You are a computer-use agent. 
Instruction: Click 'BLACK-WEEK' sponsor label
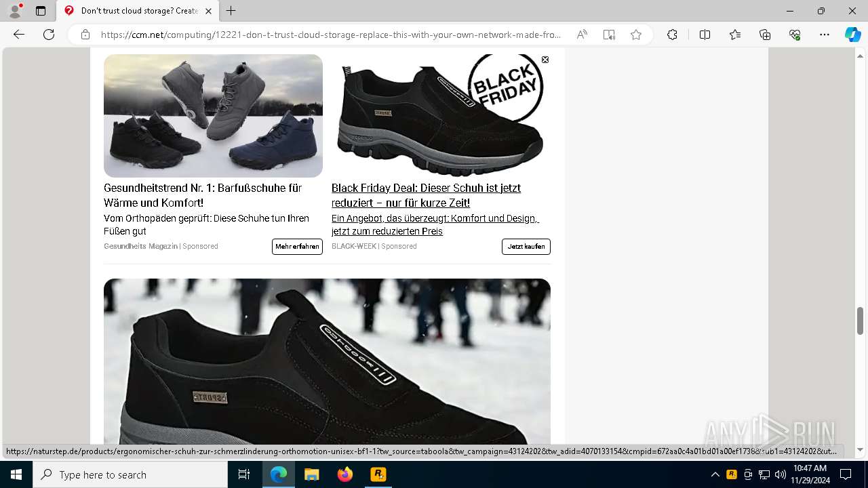coord(354,246)
